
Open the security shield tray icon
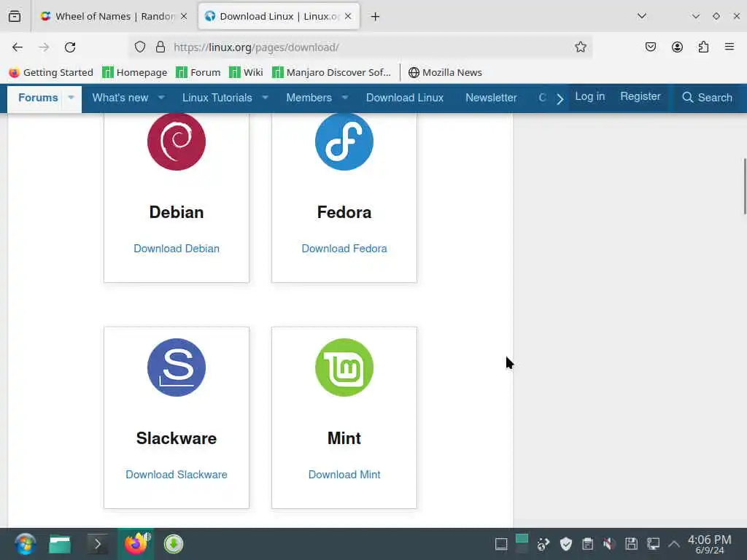click(x=565, y=544)
